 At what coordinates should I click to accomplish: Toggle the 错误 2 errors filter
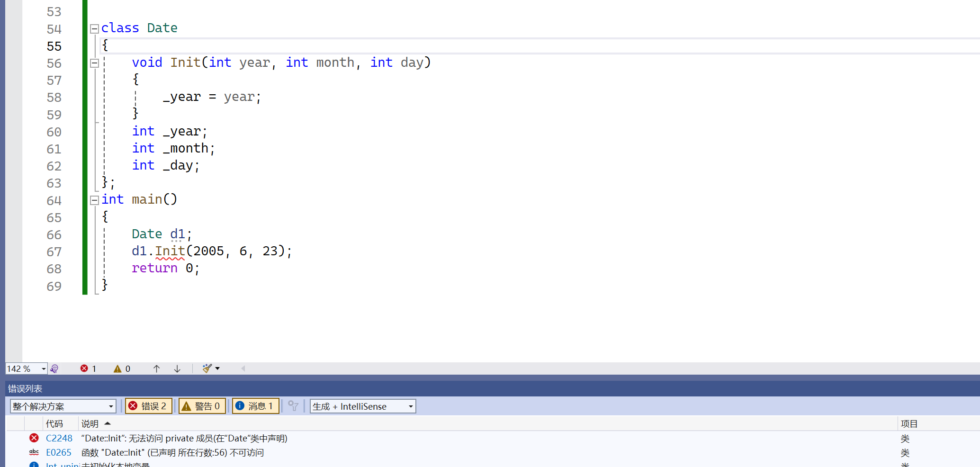[x=148, y=406]
